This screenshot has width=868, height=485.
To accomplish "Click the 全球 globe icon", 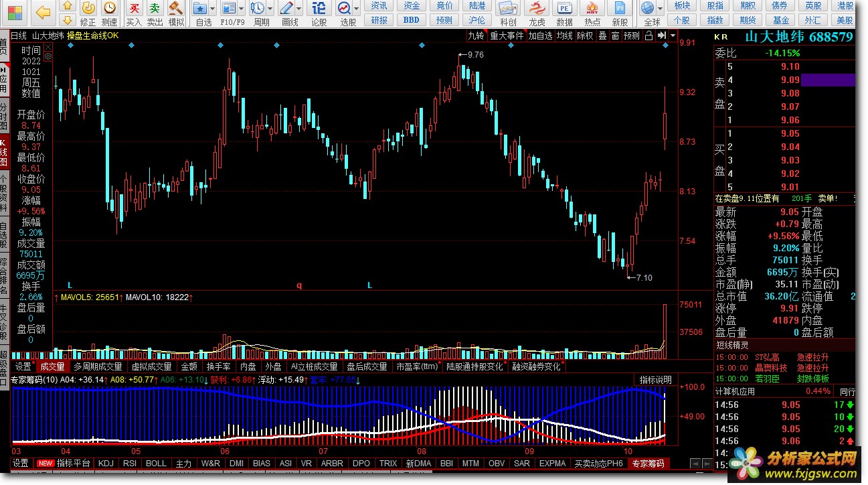I will pyautogui.click(x=647, y=9).
